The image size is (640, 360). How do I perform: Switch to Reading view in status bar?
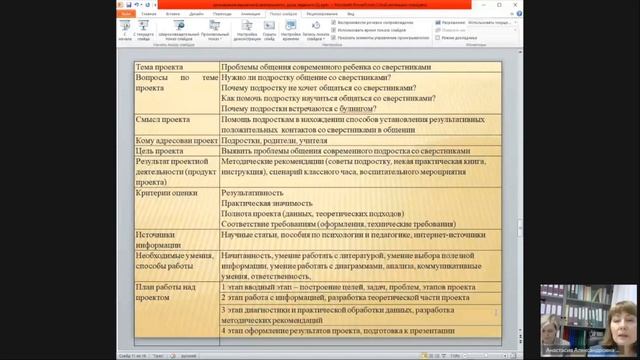tap(437, 356)
